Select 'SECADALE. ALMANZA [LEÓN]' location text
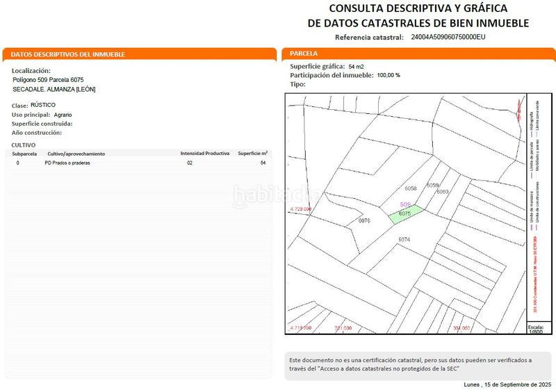 tap(54, 90)
